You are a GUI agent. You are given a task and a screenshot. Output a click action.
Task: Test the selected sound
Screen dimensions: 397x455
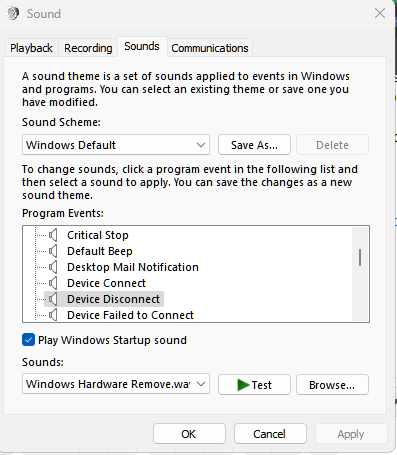click(254, 385)
